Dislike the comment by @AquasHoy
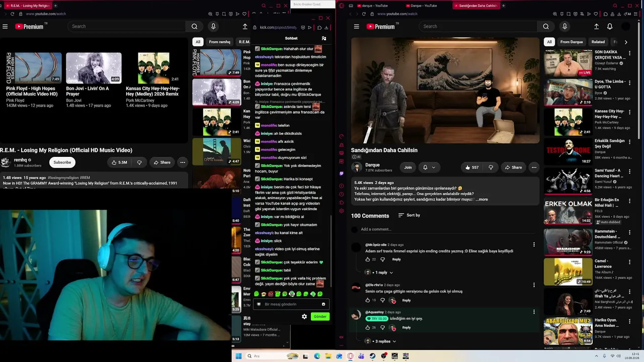 point(382,327)
